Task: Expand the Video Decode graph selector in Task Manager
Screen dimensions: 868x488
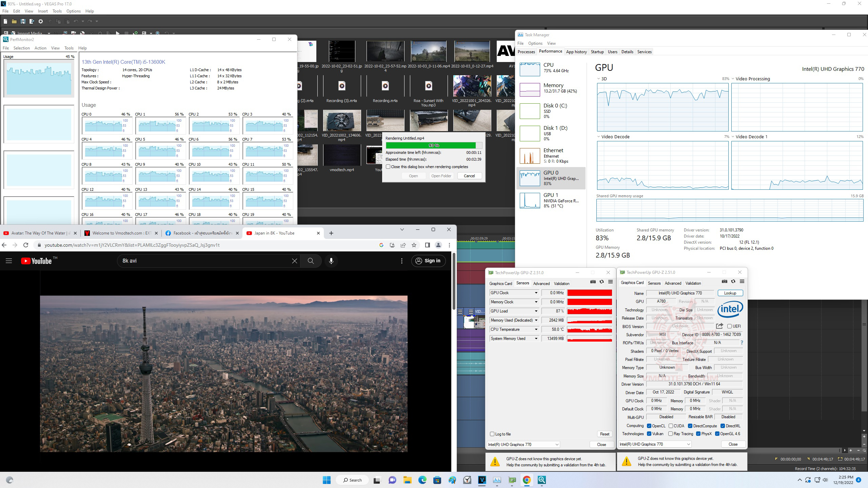Action: pyautogui.click(x=599, y=137)
